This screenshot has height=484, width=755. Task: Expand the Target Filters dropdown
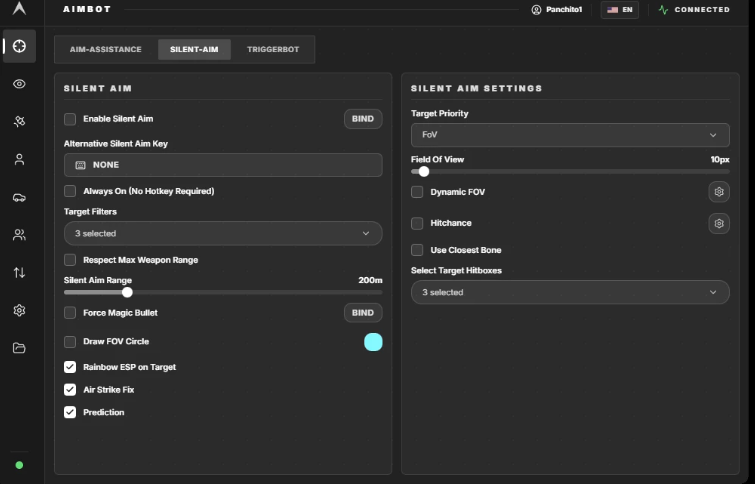[x=223, y=234]
